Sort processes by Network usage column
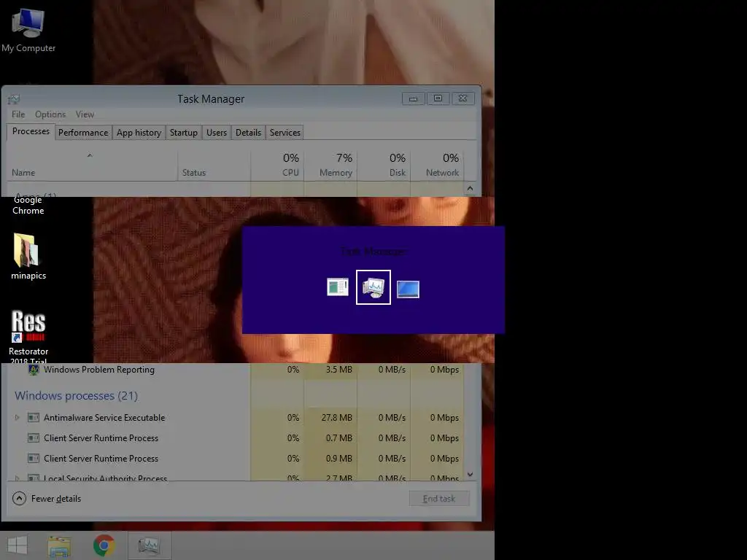 pos(438,166)
